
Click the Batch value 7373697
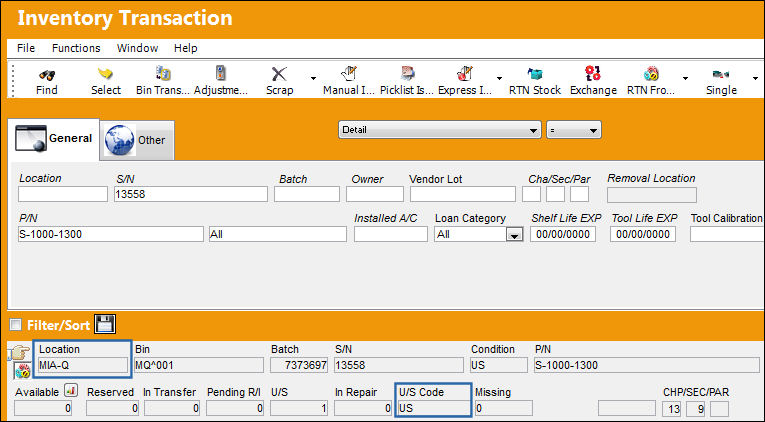pyautogui.click(x=299, y=365)
